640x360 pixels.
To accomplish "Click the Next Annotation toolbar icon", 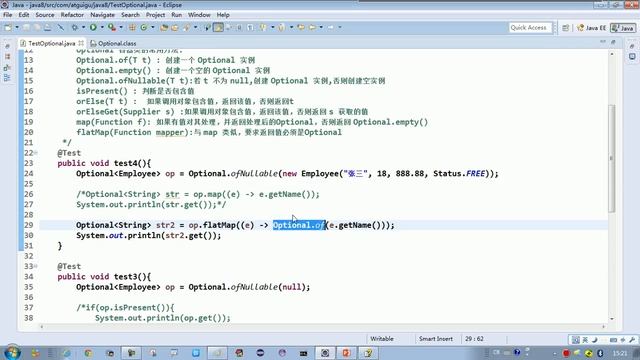I will pos(263,27).
